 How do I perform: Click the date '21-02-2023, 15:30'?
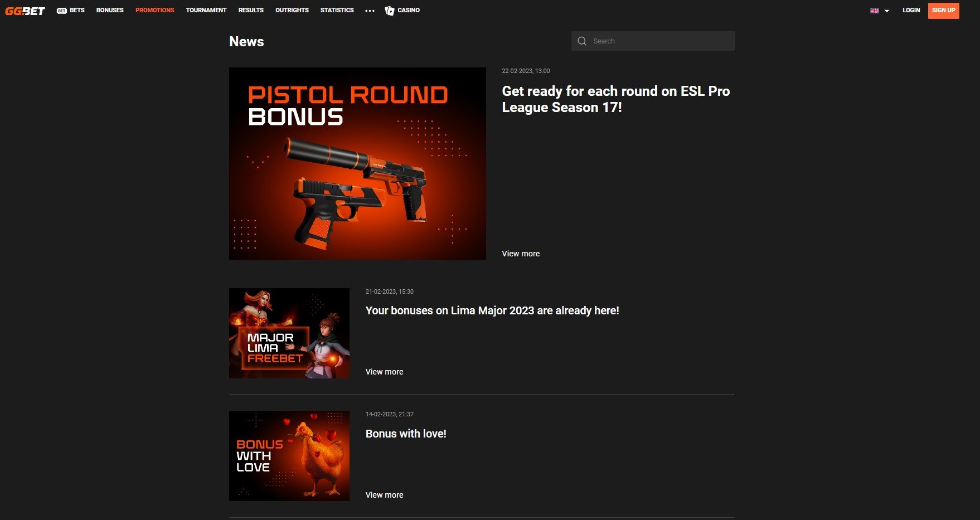390,291
